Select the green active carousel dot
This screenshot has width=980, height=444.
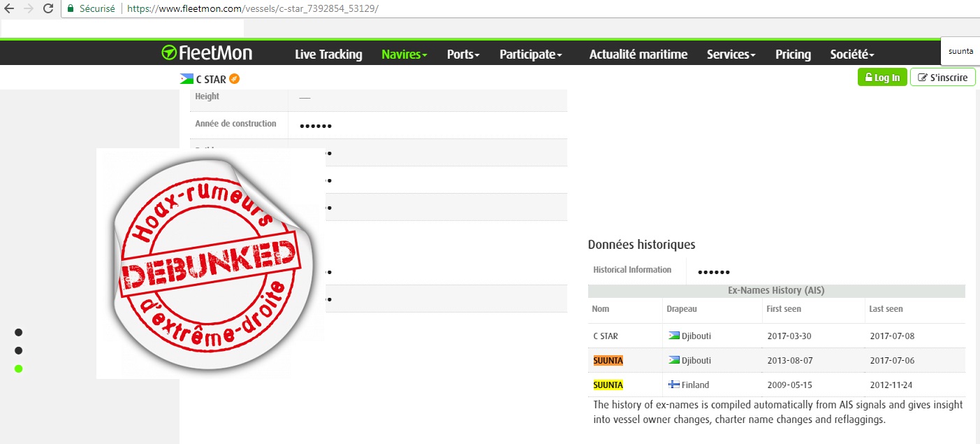pos(19,368)
